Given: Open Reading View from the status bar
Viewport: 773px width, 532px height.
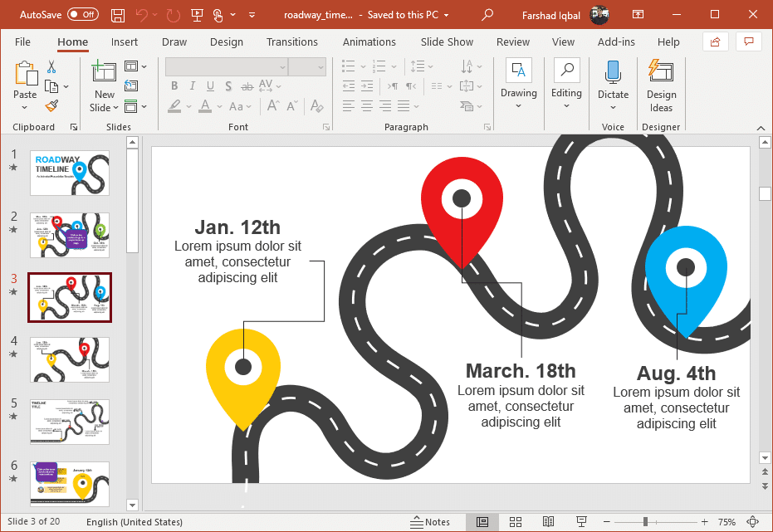Looking at the screenshot, I should coord(548,522).
